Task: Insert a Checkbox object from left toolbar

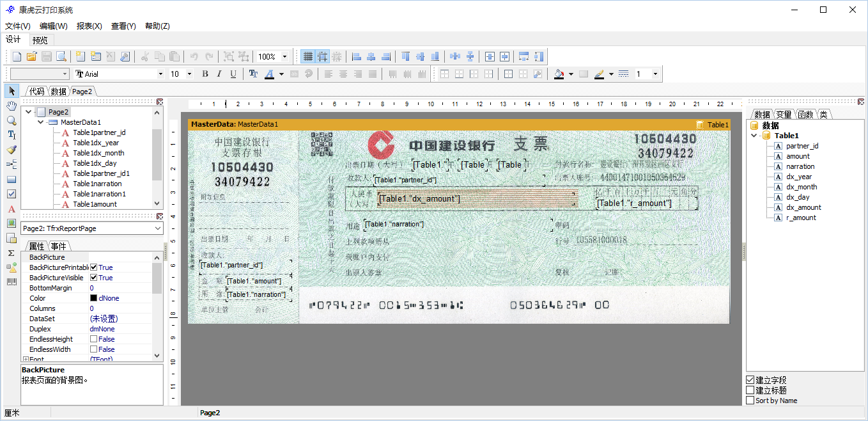Action: (x=12, y=194)
